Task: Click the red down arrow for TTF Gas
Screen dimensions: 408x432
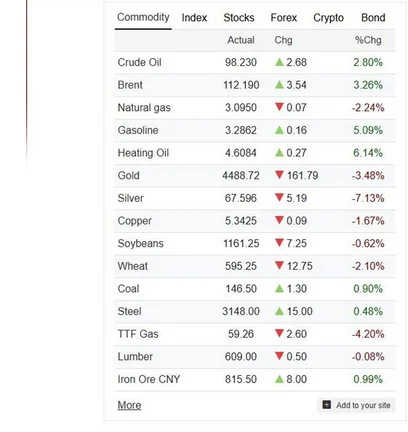Action: tap(279, 333)
